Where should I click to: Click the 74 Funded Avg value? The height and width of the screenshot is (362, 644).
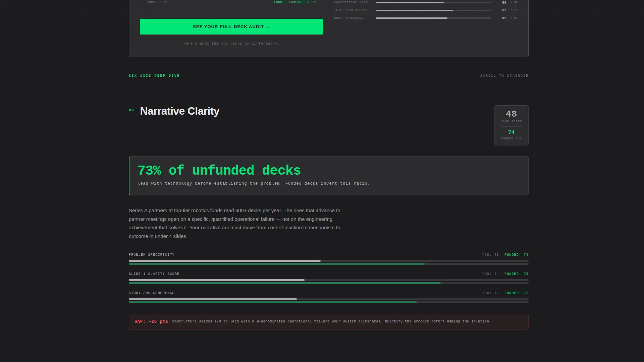[x=511, y=132]
